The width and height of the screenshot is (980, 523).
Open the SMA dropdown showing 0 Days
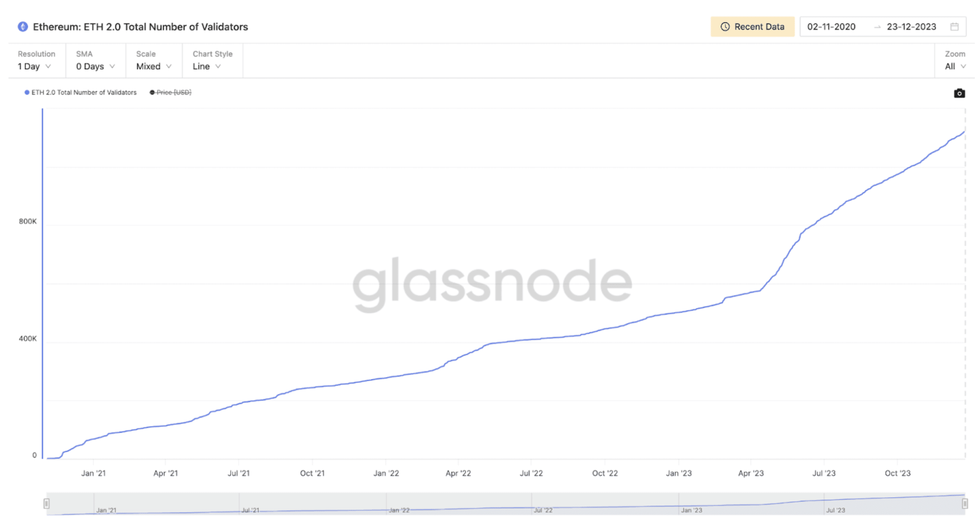pos(95,66)
